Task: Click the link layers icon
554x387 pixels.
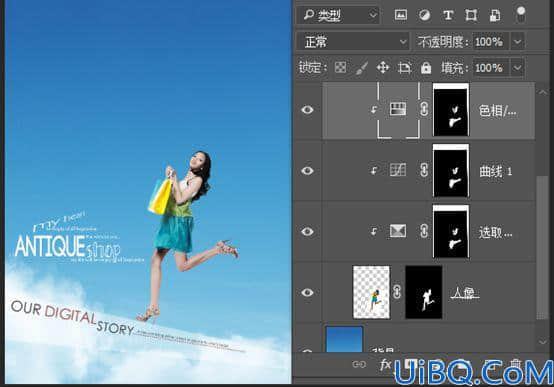Action: tap(359, 364)
